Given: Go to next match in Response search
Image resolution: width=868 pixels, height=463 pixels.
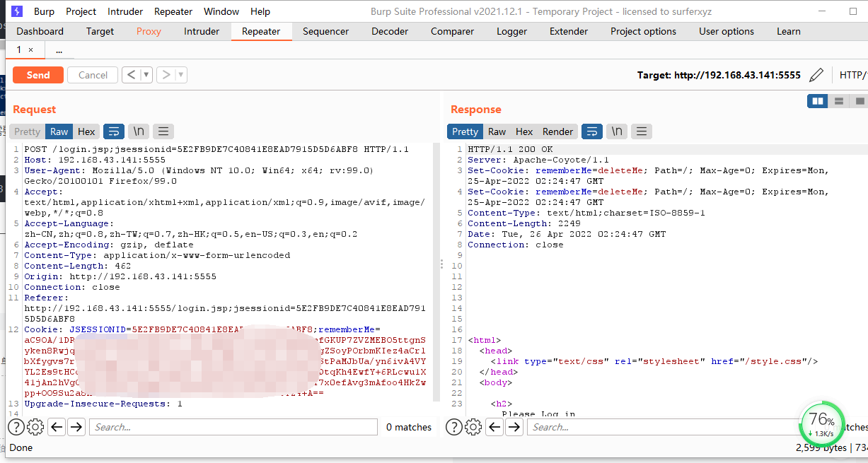Looking at the screenshot, I should (x=514, y=427).
